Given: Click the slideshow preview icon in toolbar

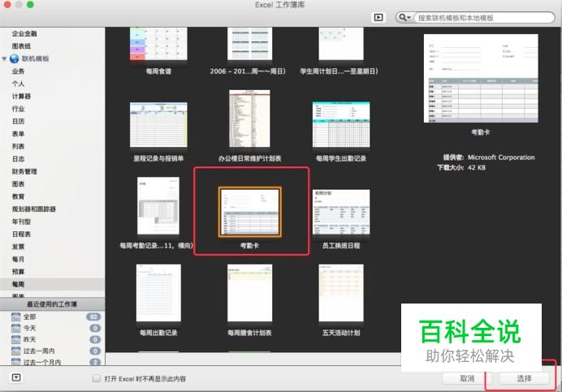Looking at the screenshot, I should (x=378, y=17).
